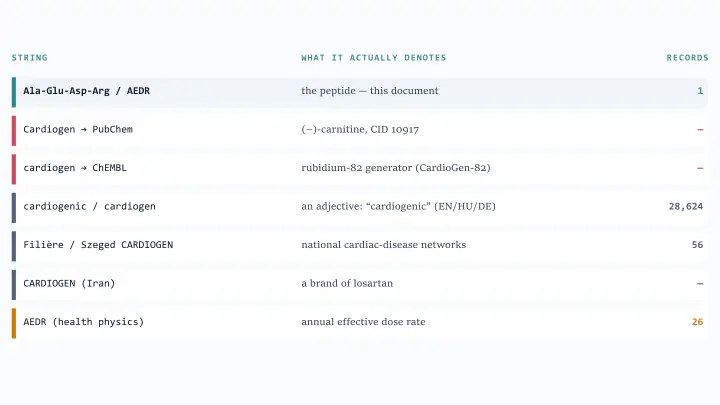Viewport: 720px width, 405px height.
Task: Select the Ala-Glu-Asp-Arg / AEDR row
Action: click(x=360, y=92)
